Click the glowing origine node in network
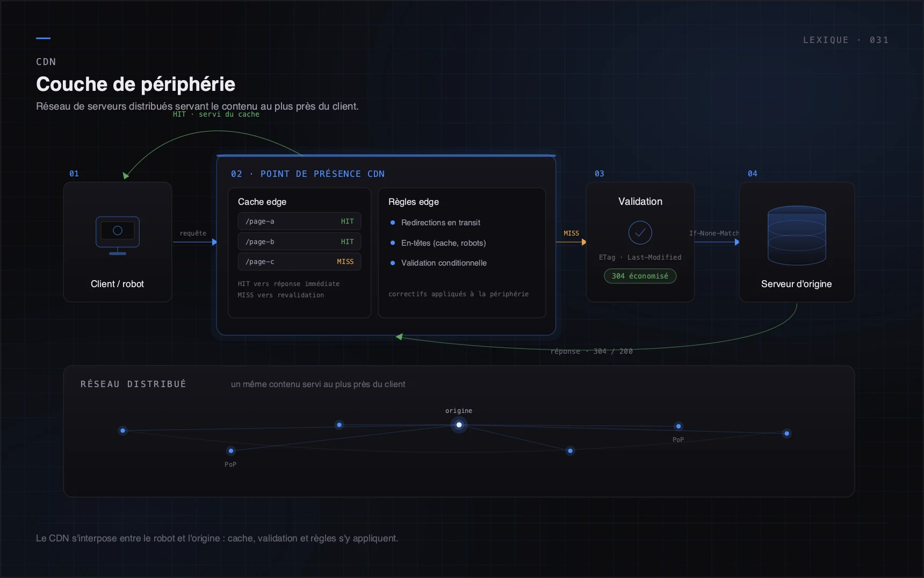The height and width of the screenshot is (578, 924). (459, 425)
